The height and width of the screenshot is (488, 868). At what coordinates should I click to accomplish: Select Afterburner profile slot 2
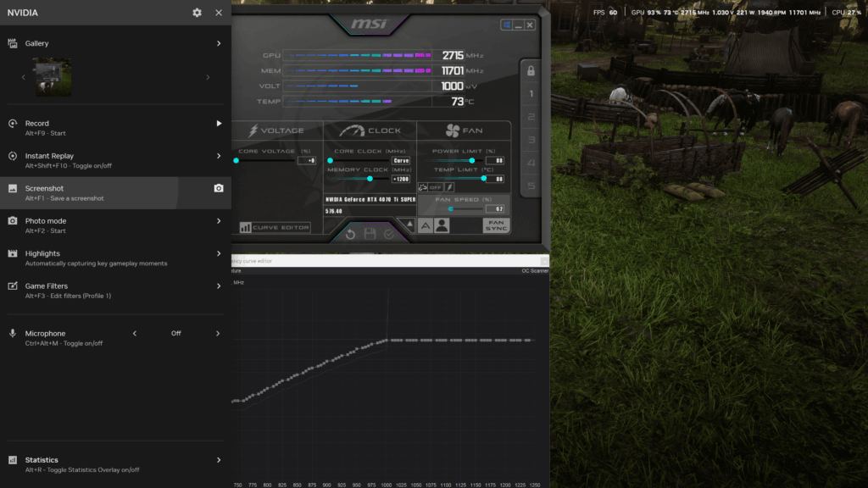pyautogui.click(x=531, y=117)
